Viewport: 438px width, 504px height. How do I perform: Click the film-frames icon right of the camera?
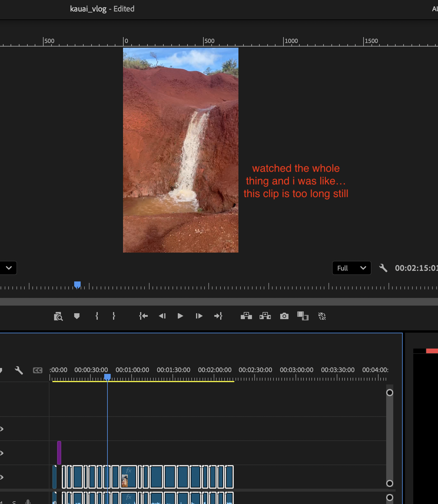[x=303, y=316]
